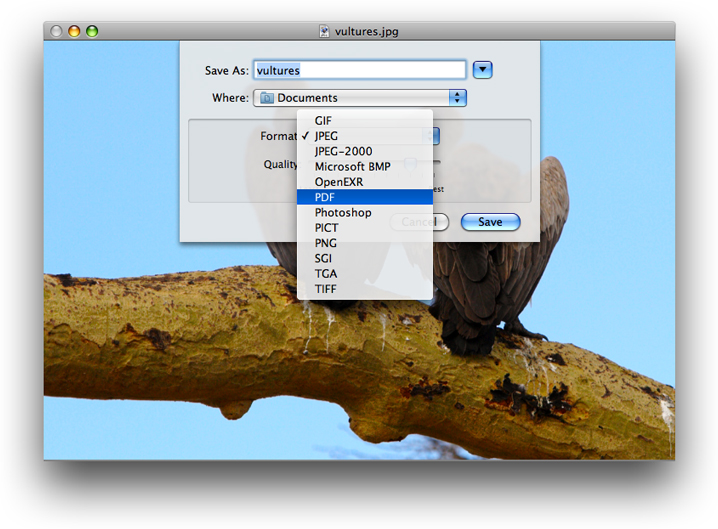Select Microsoft BMP format
718x529 pixels.
(352, 167)
